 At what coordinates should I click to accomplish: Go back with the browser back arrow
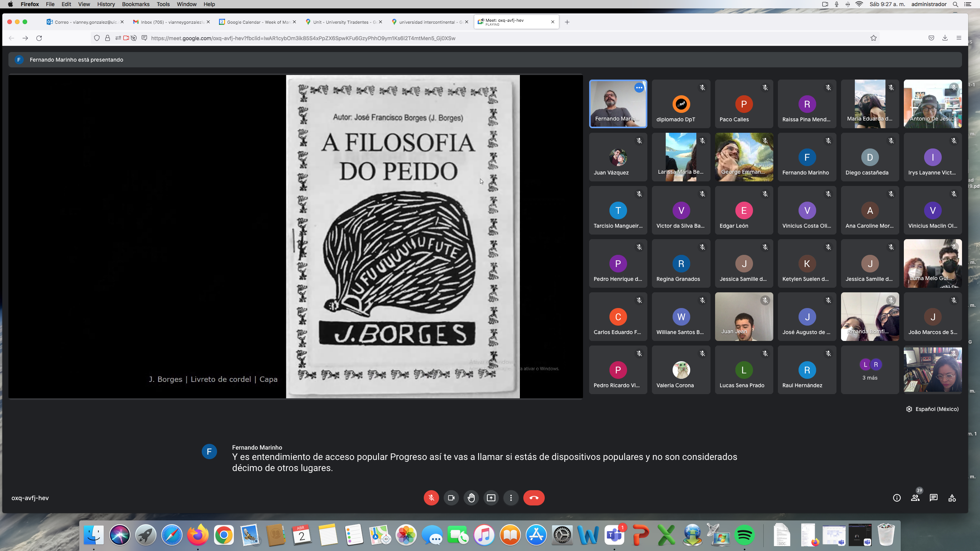pyautogui.click(x=11, y=38)
